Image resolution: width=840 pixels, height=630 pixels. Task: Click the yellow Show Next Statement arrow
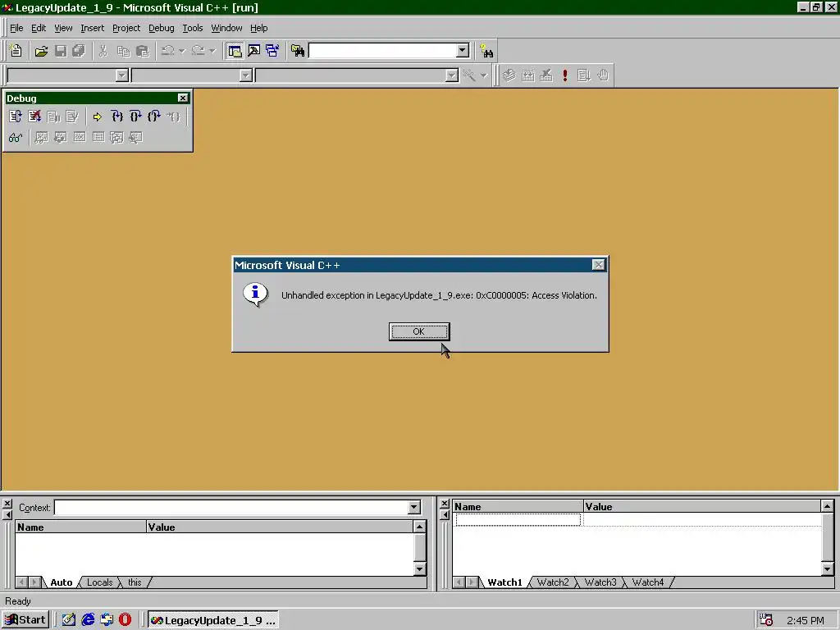point(97,116)
